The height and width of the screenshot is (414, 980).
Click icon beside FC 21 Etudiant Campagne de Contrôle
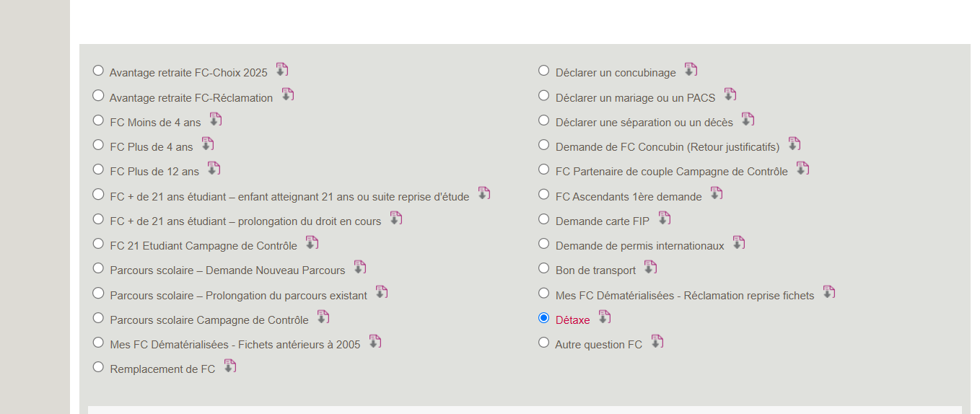(x=312, y=243)
